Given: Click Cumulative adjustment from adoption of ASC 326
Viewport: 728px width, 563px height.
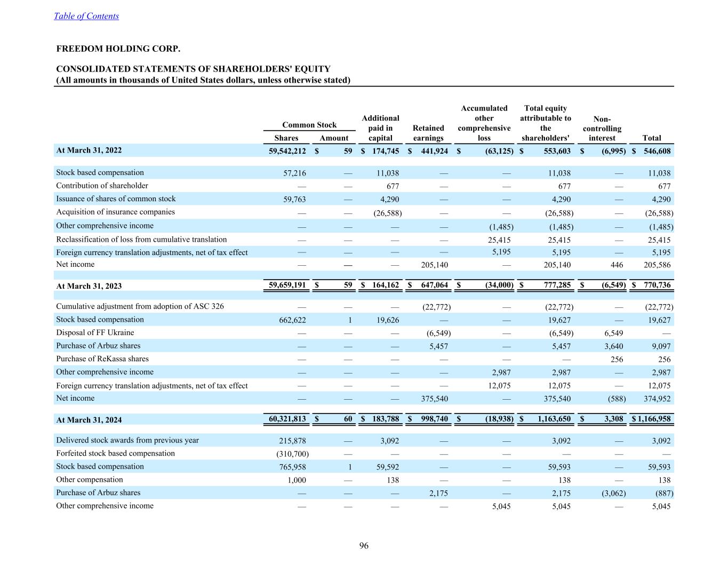Looking at the screenshot, I should [x=140, y=306].
